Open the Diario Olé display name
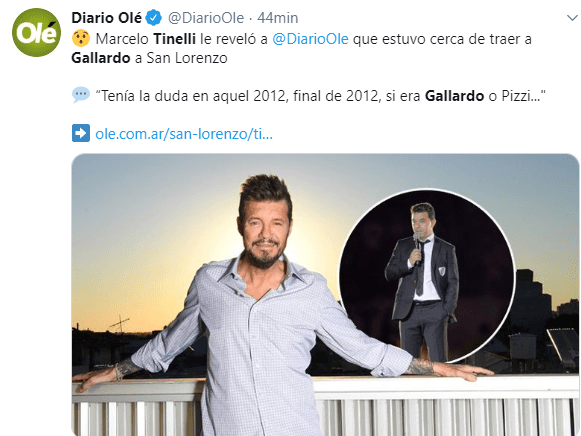The image size is (581, 436). (106, 18)
